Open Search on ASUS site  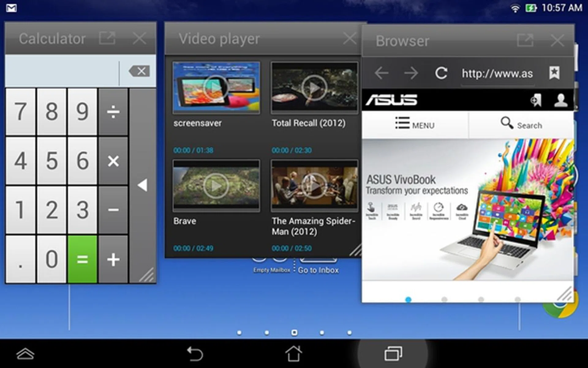(x=521, y=124)
